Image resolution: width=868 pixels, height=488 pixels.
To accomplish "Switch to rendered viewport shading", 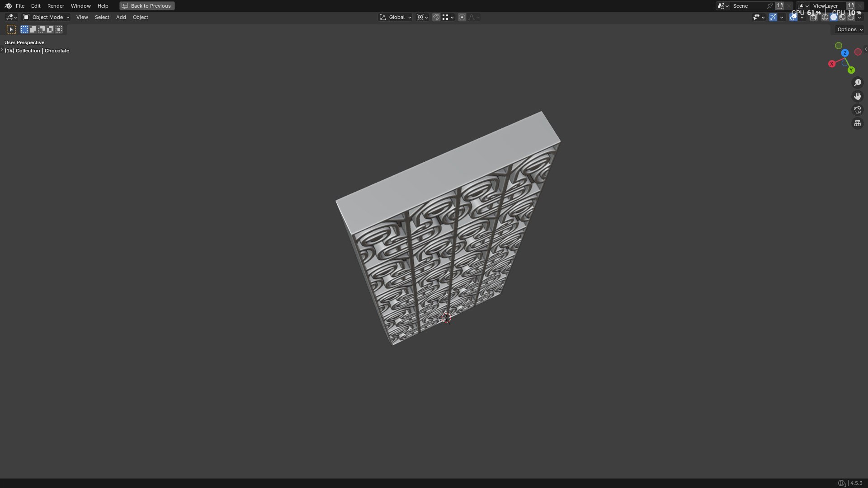I will [851, 17].
